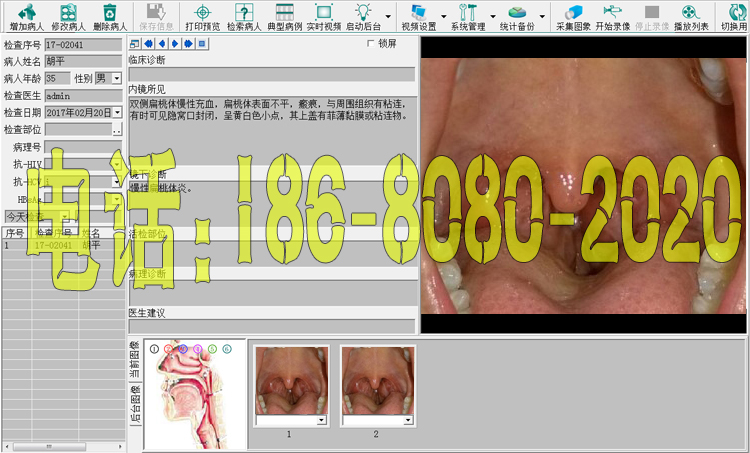Click the 序号 column header
The width and height of the screenshot is (750, 453).
tap(15, 233)
